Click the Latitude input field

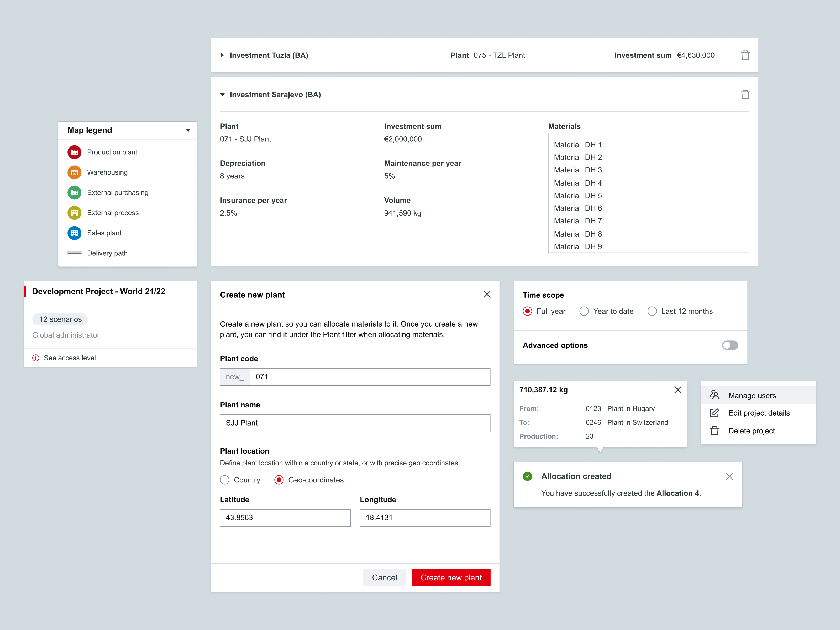tap(285, 518)
